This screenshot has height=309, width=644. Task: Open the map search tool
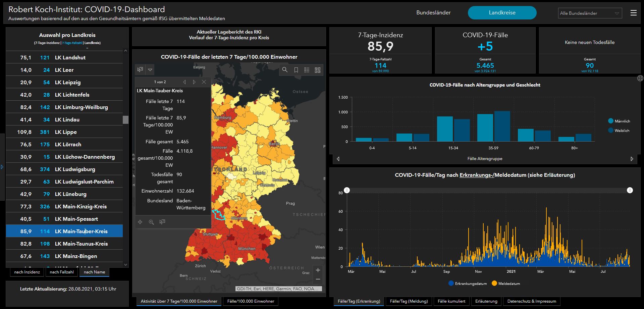point(285,70)
